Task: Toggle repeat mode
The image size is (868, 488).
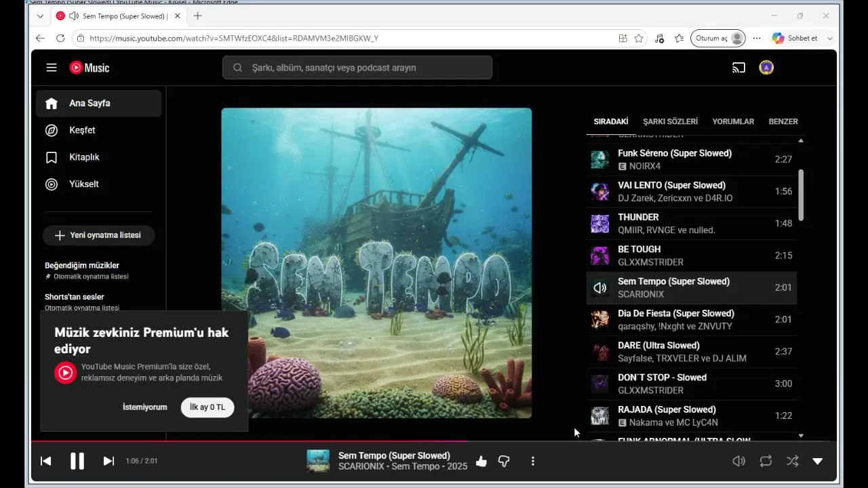Action: pyautogui.click(x=766, y=461)
